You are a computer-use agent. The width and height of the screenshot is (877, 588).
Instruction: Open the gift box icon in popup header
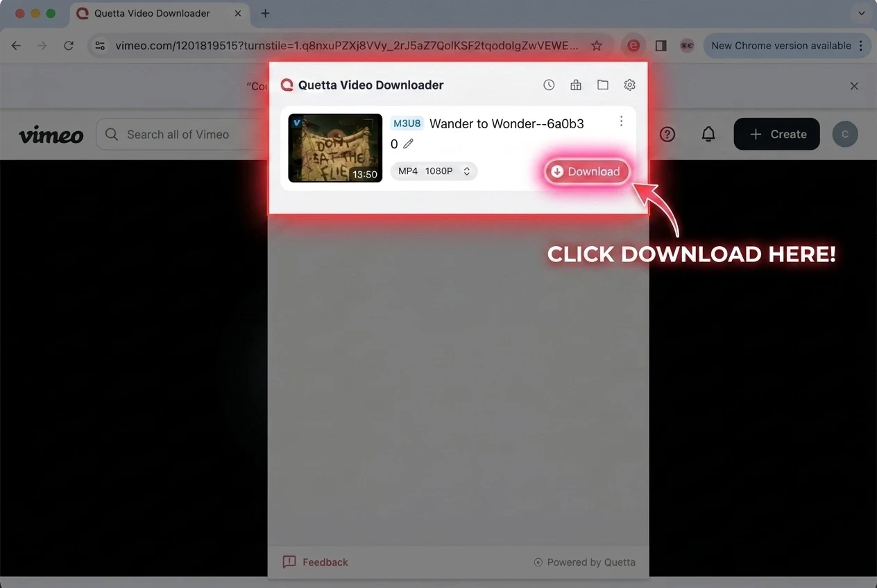576,85
